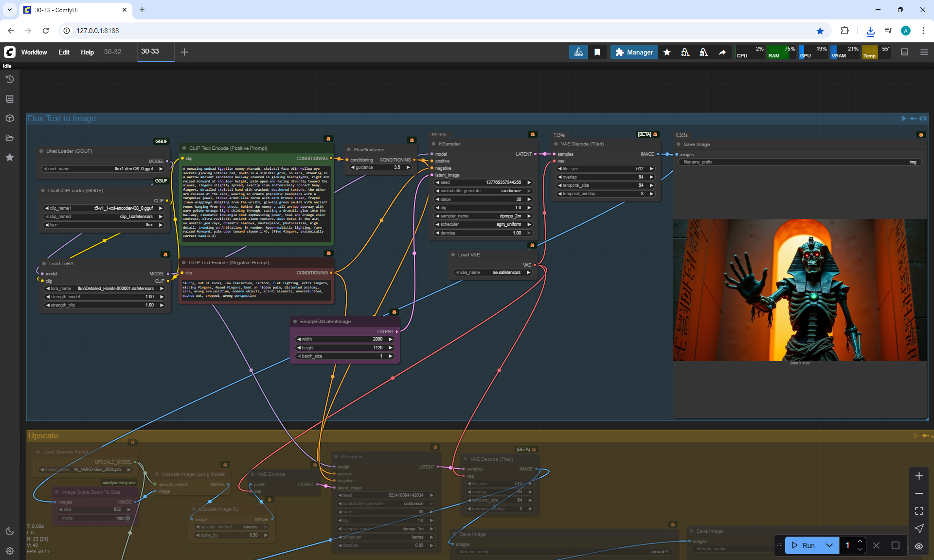Open the queue history sidebar icon
This screenshot has width=934, height=560.
pyautogui.click(x=10, y=79)
